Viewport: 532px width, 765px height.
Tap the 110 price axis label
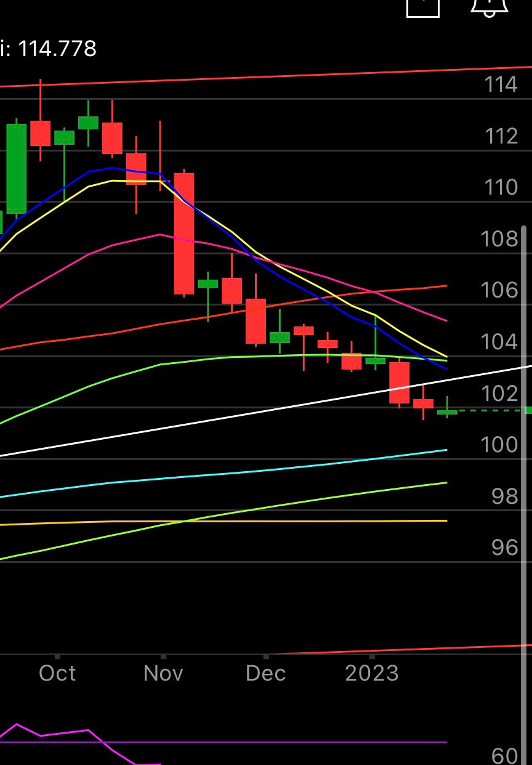point(501,187)
